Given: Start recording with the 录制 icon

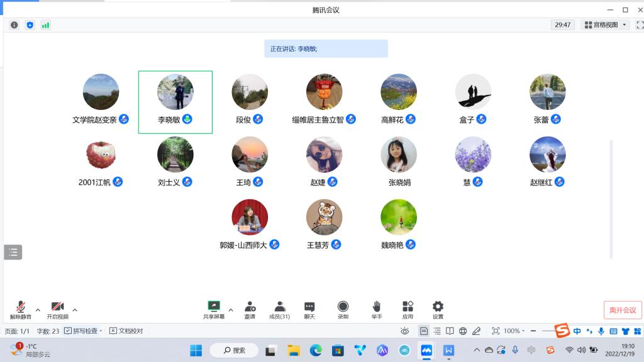Looking at the screenshot, I should [x=343, y=307].
